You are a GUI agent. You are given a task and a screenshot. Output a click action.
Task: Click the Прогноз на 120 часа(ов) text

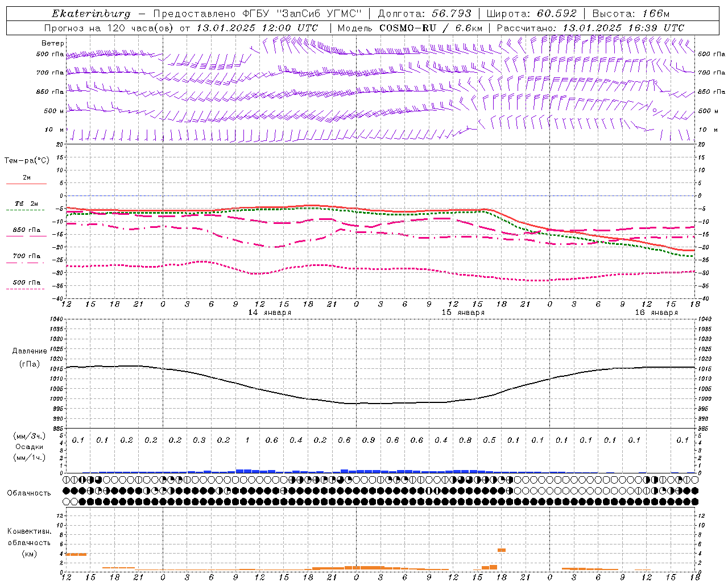[x=109, y=28]
